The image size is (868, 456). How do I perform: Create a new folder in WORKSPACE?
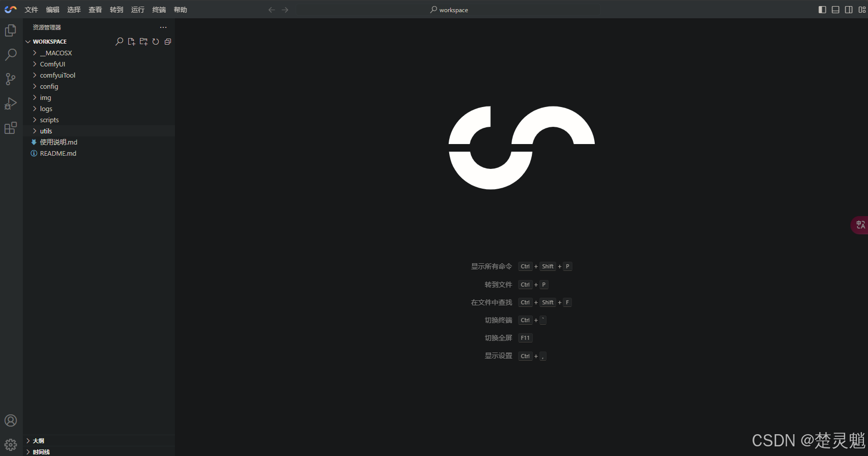pos(143,42)
